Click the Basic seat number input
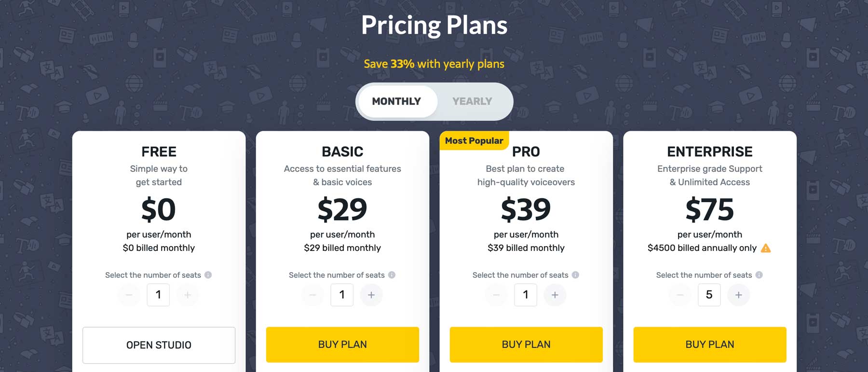Viewport: 868px width, 372px height. click(342, 295)
